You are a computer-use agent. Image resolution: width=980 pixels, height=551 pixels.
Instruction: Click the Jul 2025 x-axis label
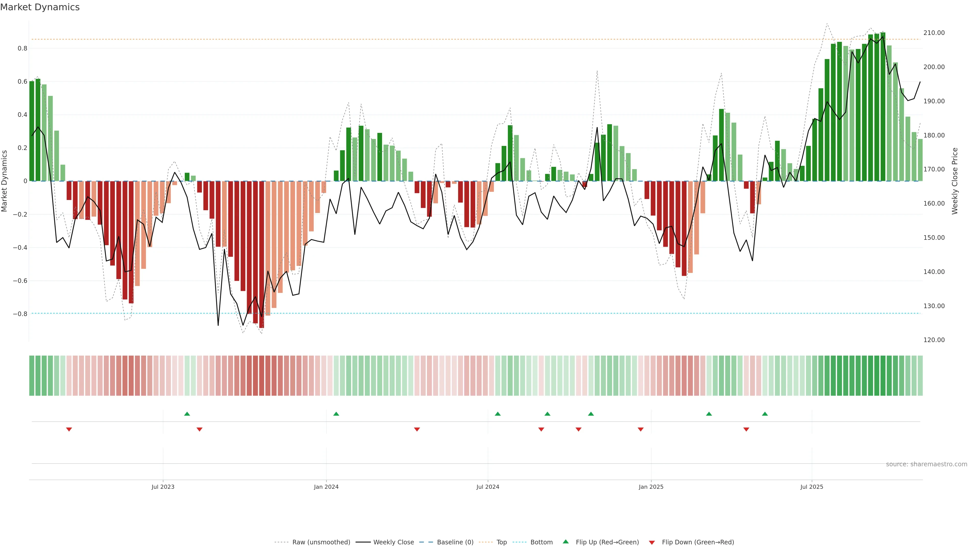coord(812,487)
